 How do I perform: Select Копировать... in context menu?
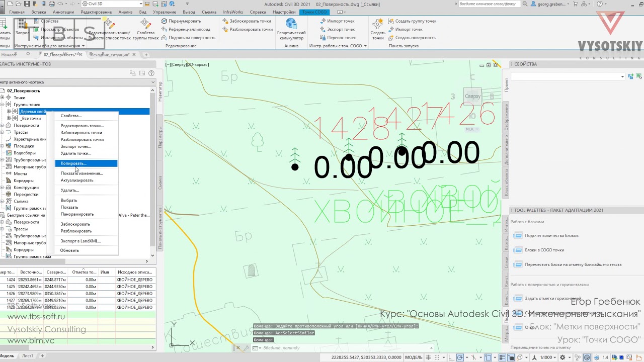pos(86,163)
